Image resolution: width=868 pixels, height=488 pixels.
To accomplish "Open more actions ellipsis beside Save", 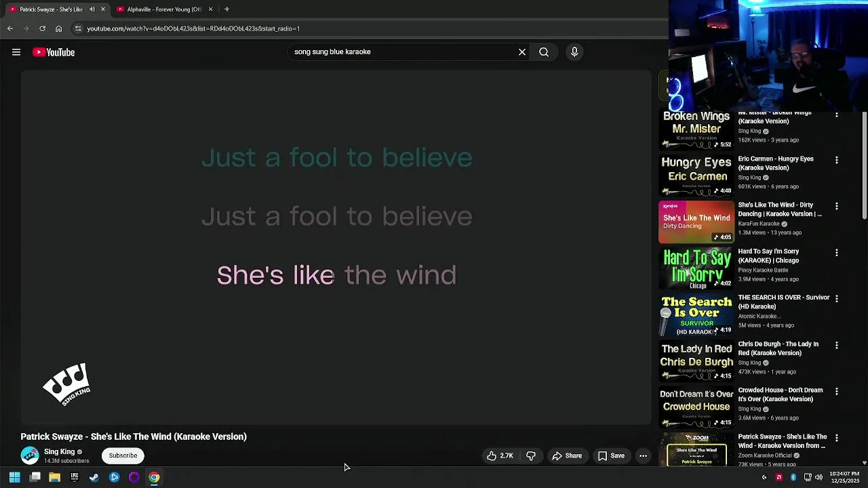I will [x=643, y=456].
